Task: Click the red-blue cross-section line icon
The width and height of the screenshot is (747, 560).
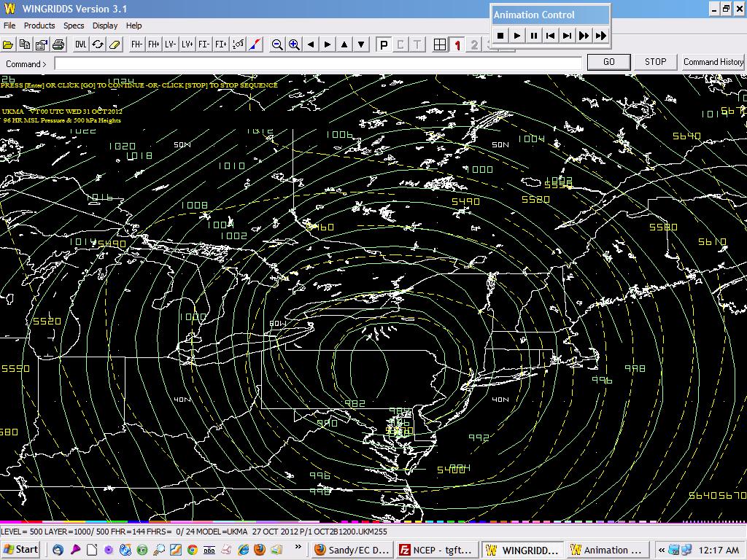Action: tap(255, 44)
